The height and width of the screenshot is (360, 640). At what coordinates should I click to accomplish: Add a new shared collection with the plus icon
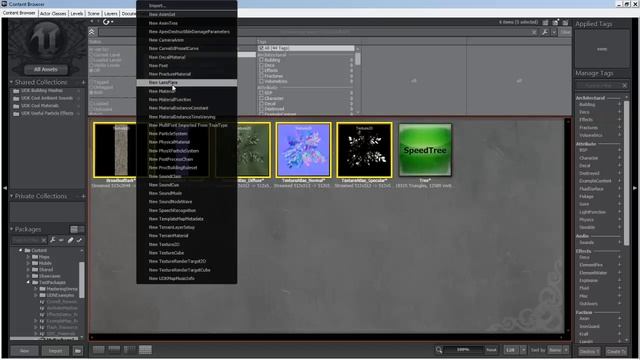pos(83,82)
